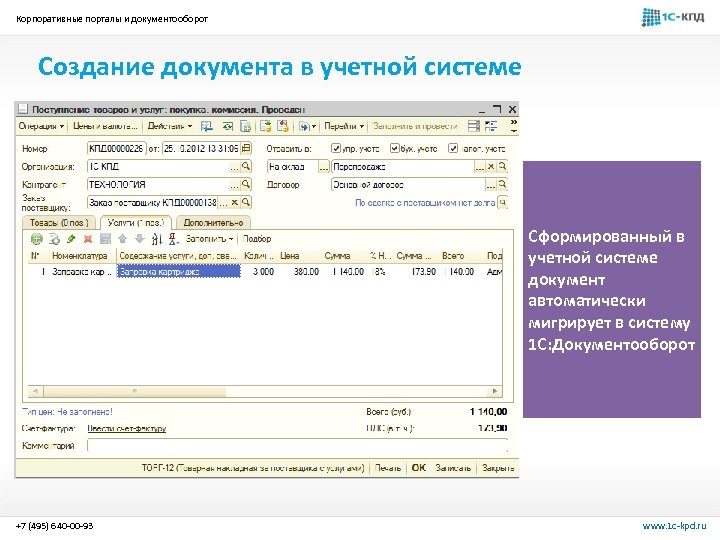Click the find-in-list toolbar icon
The height and width of the screenshot is (540, 720).
pyautogui.click(x=207, y=126)
